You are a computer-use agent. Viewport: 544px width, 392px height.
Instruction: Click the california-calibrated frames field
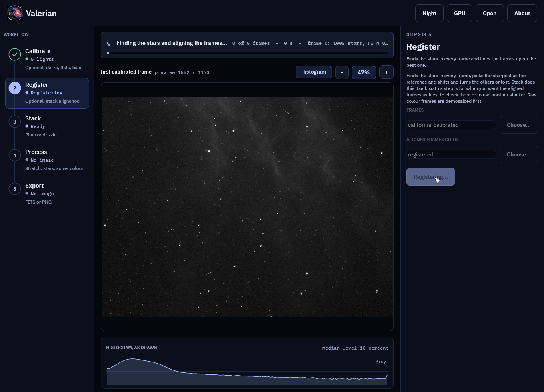click(451, 125)
